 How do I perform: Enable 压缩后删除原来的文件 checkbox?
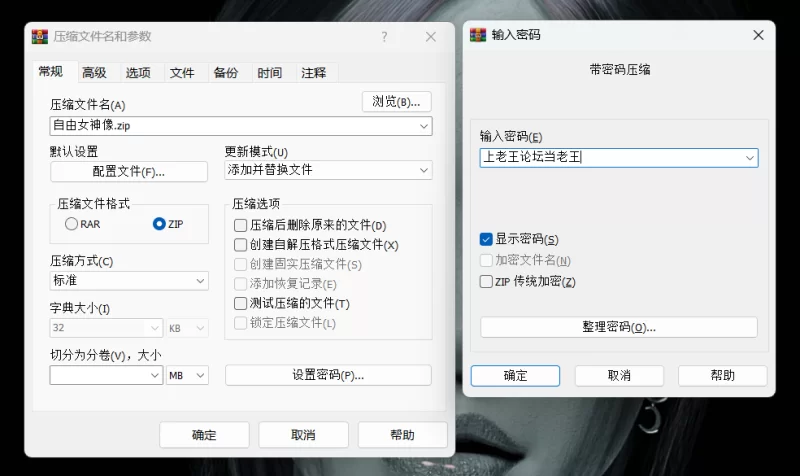click(240, 225)
